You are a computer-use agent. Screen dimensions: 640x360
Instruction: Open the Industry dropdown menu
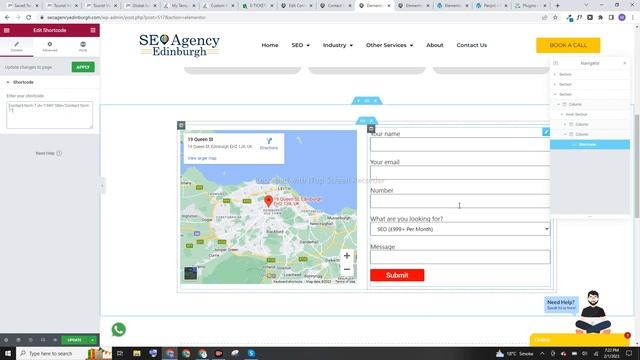pos(338,45)
